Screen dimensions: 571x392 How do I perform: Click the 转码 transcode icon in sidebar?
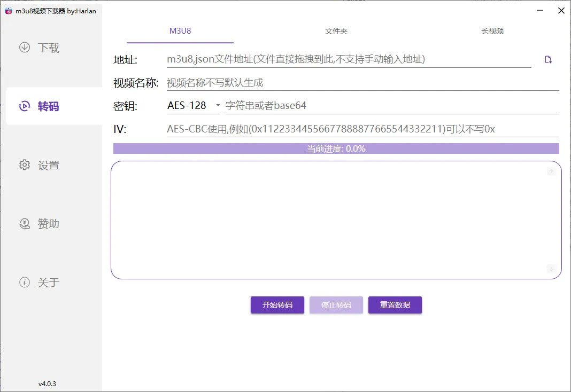tap(24, 106)
